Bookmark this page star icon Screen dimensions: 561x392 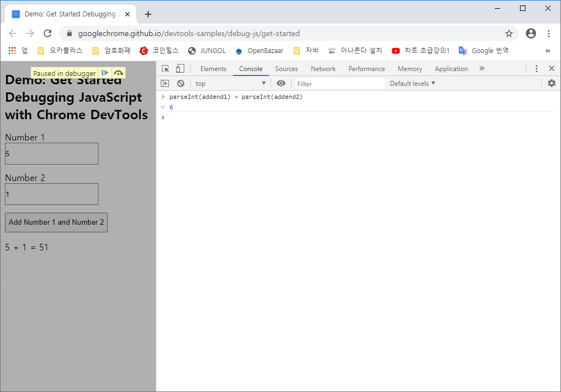coord(509,33)
